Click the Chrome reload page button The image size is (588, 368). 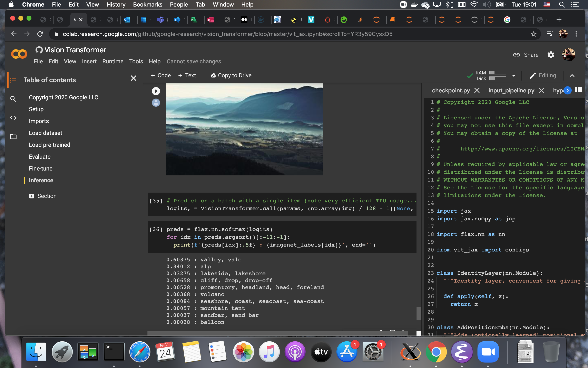pyautogui.click(x=40, y=34)
